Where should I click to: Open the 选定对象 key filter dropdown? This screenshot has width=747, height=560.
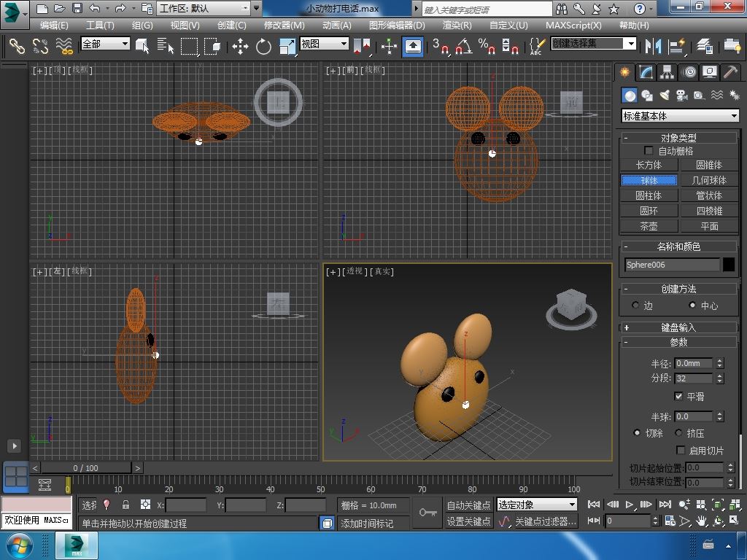537,505
